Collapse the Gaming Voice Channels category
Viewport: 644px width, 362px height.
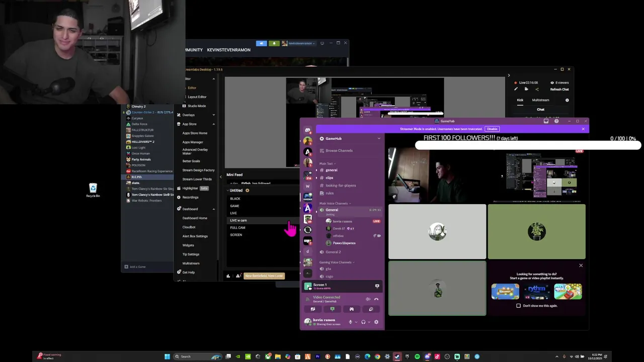[337, 262]
